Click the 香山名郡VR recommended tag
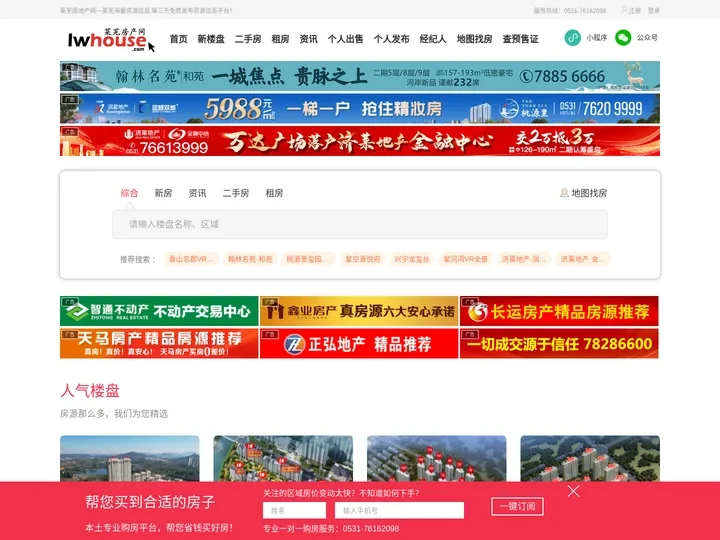720x540 pixels. coord(191,259)
